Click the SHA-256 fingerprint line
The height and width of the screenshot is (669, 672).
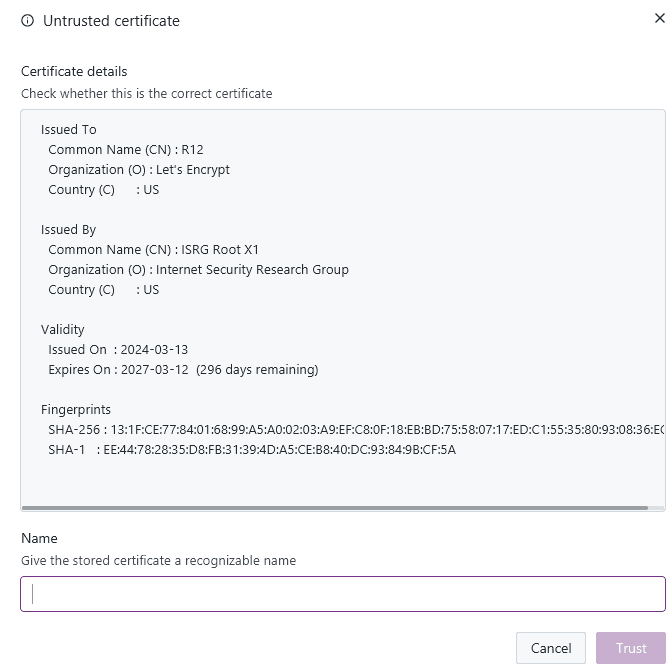(x=356, y=429)
